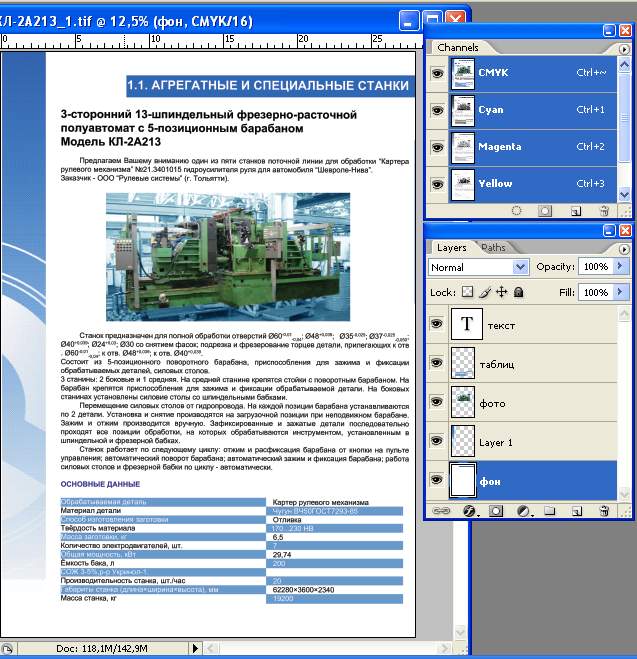Screen dimensions: 637x659
Task: Select the текст layer
Action: (x=533, y=324)
